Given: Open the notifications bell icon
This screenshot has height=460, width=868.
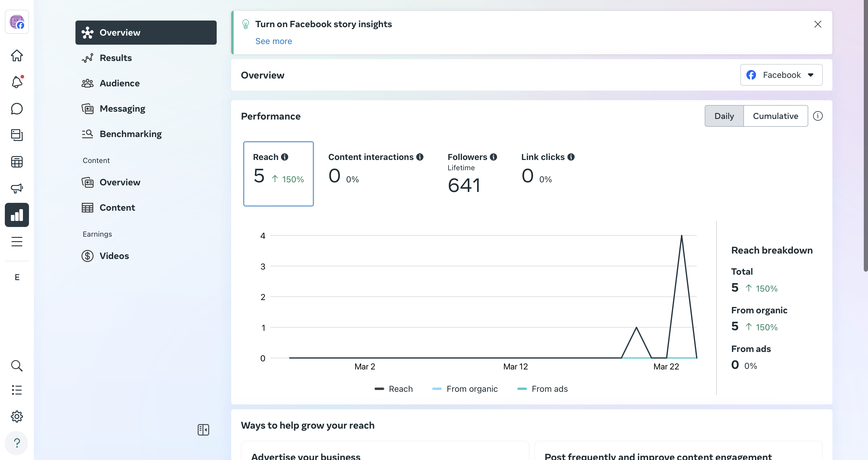Looking at the screenshot, I should click(17, 82).
